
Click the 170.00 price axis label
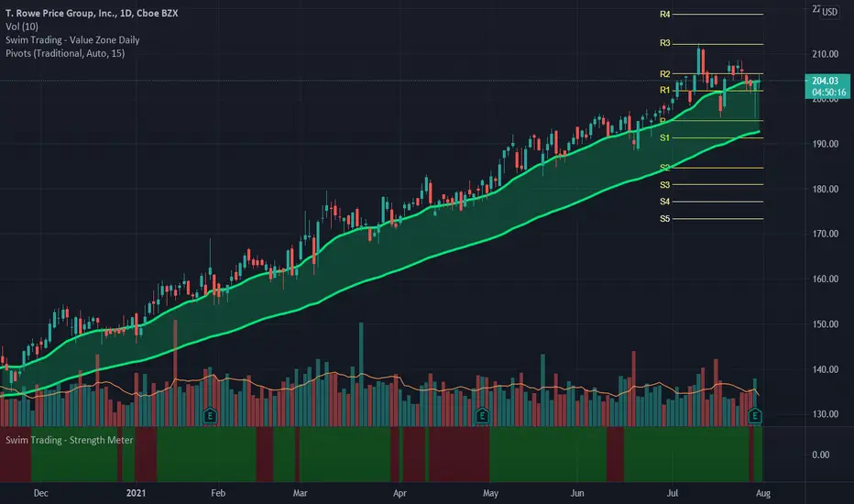click(x=825, y=234)
